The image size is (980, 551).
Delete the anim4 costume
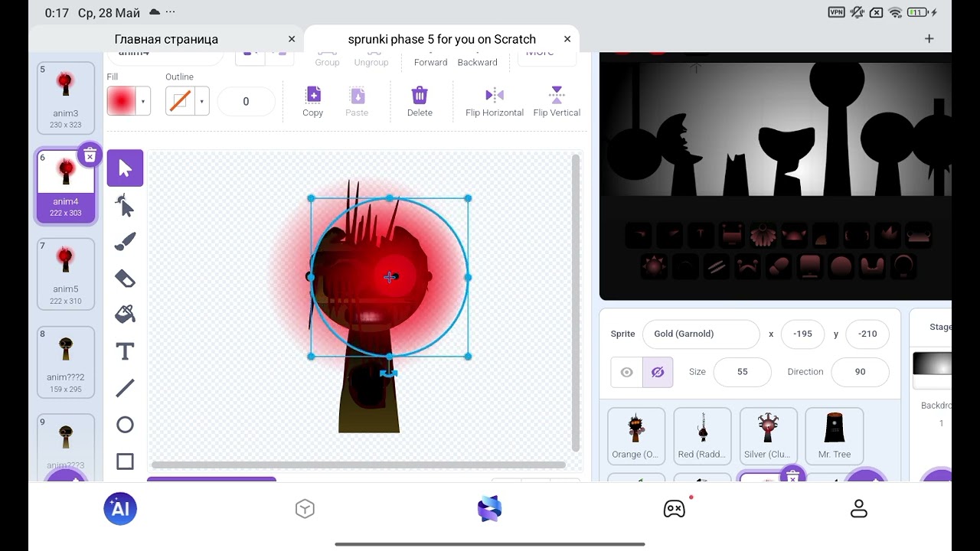(x=90, y=156)
